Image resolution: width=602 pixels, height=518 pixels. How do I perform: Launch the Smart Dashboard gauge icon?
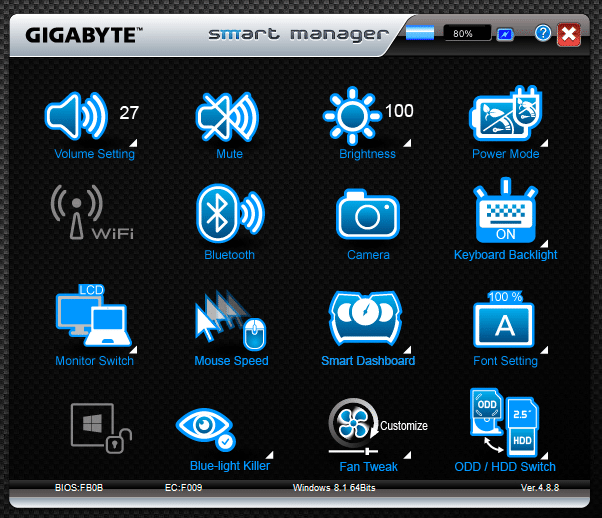pos(365,318)
